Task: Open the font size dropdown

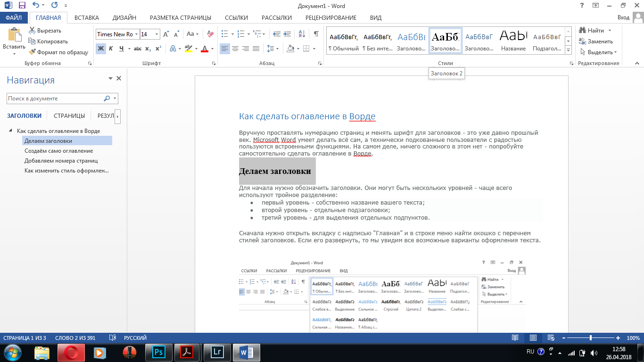Action: [157, 34]
